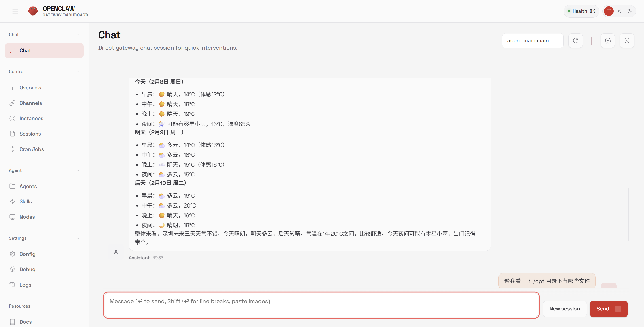Toggle the brain thinking icon
Viewport: 644px width, 327px height.
608,40
